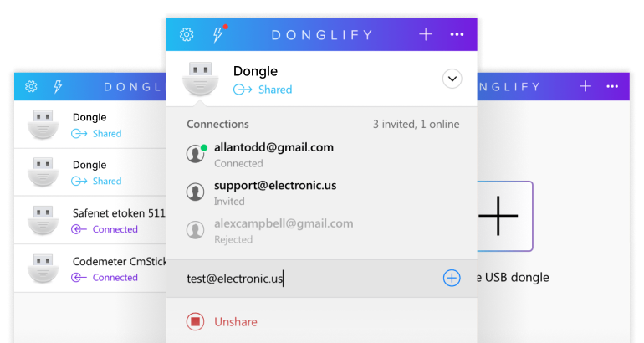Image resolution: width=644 pixels, height=343 pixels.
Task: Click 'USB dongle' label in right window
Action: [517, 277]
